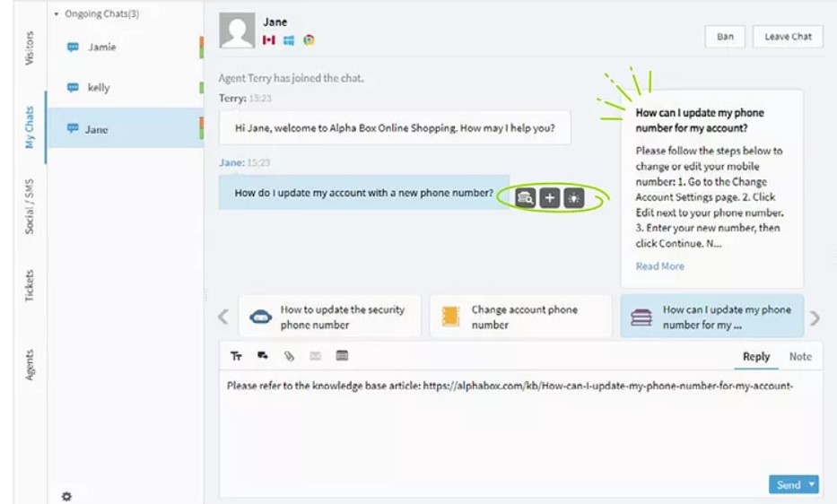The height and width of the screenshot is (504, 837).
Task: Click the envelope email icon in editor toolbar
Action: pyautogui.click(x=316, y=355)
